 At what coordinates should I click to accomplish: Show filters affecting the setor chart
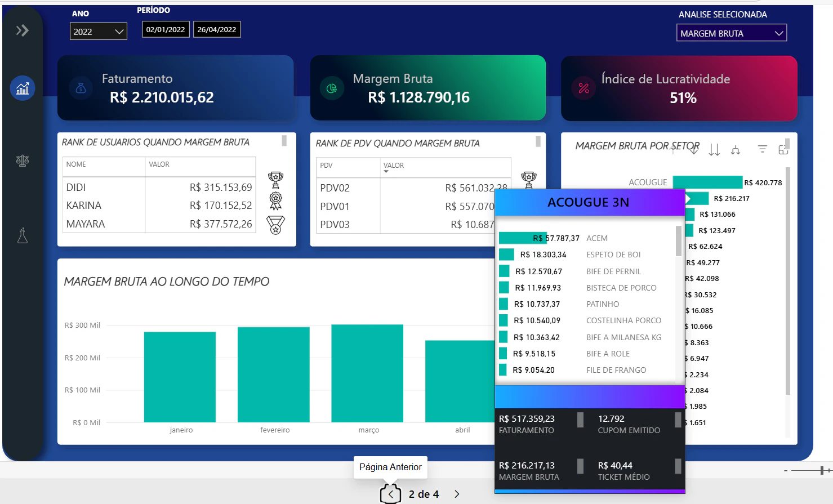point(762,149)
